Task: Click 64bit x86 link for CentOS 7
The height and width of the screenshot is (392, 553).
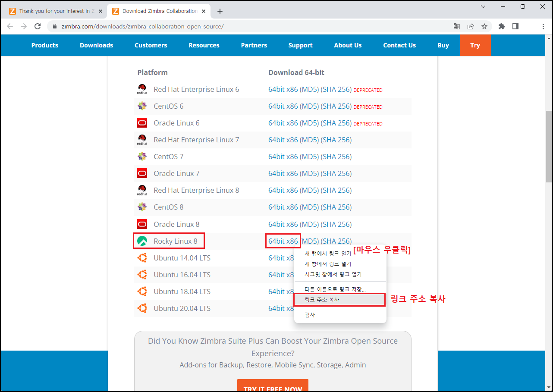Action: pos(283,157)
